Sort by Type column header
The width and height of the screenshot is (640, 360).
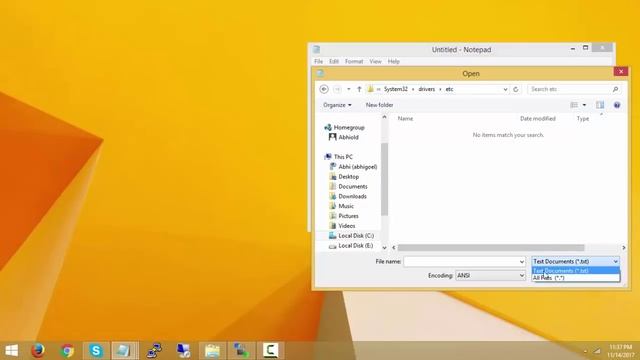click(583, 118)
